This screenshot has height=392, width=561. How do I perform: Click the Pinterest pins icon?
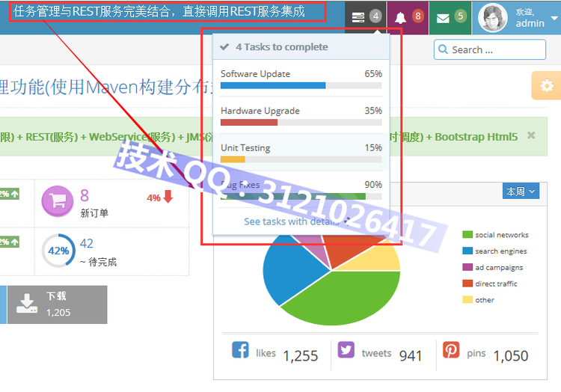coord(451,350)
